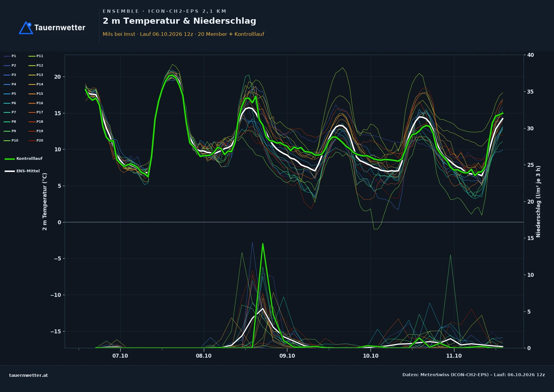Hide the ENS-Mittel series in legend
554x392 pixels.
22,171
